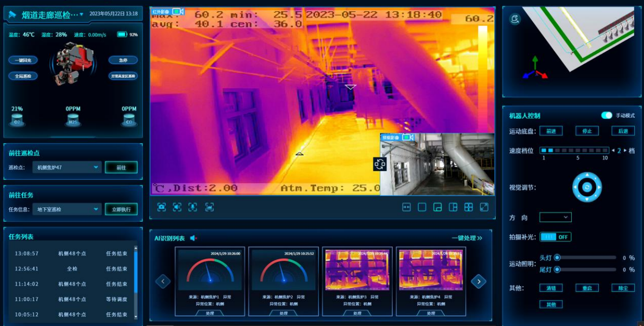The image size is (644, 326).
Task: Select the single-window video layout icon
Action: (422, 207)
